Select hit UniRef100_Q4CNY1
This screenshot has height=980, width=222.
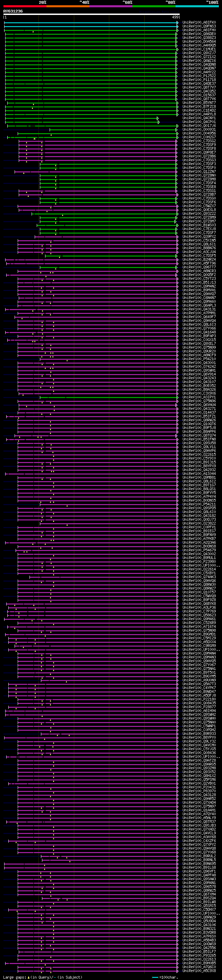click(199, 118)
